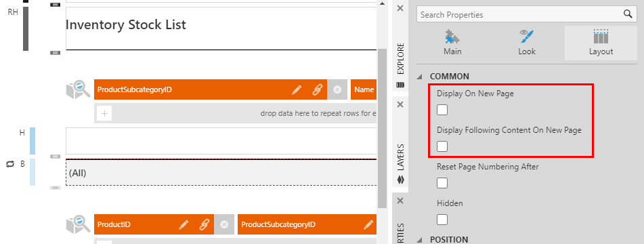Toggle Reset Page Numbering After checkbox
The width and height of the screenshot is (644, 244).
point(442,183)
